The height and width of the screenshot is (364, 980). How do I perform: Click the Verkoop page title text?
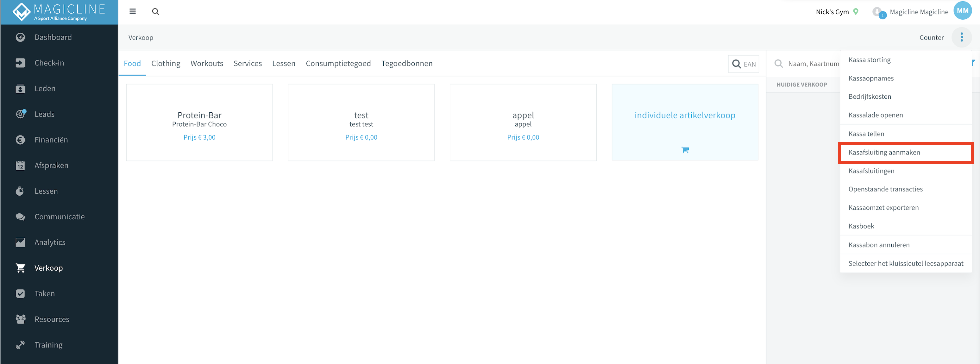141,38
